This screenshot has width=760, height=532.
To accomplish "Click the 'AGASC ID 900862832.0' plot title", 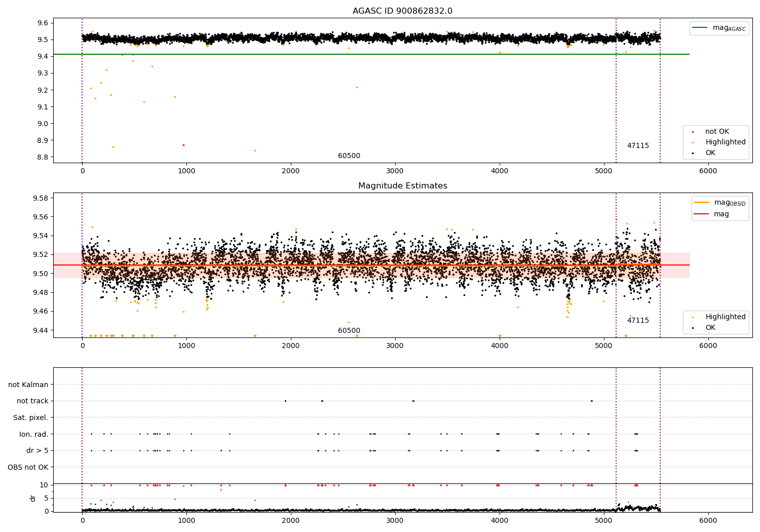I will click(402, 11).
